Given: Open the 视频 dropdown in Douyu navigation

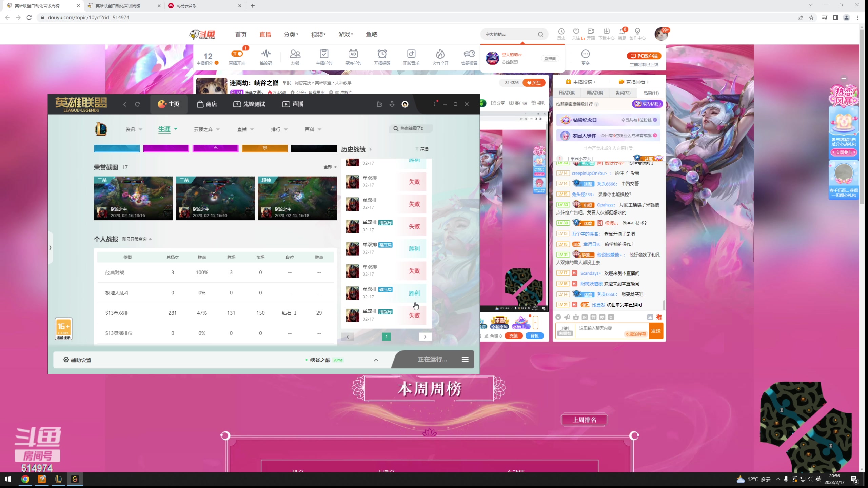Looking at the screenshot, I should click(318, 34).
